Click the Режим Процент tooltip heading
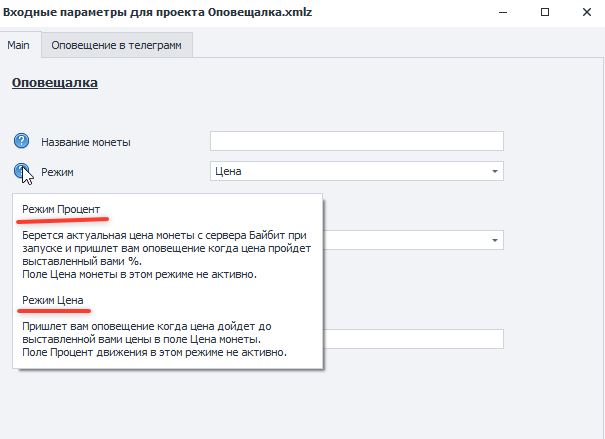 (61, 208)
